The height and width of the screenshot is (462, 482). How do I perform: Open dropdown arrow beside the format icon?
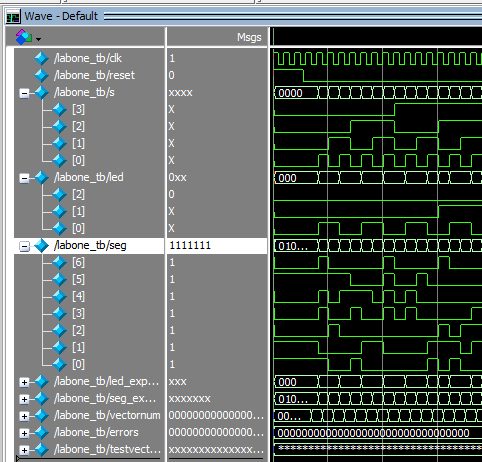(x=39, y=39)
